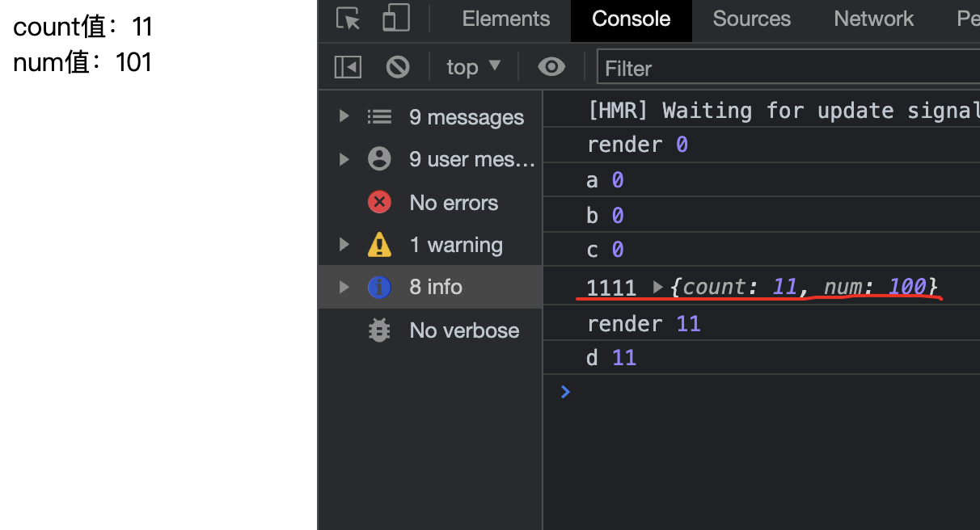980x530 pixels.
Task: Open the top context dropdown
Action: (x=474, y=67)
